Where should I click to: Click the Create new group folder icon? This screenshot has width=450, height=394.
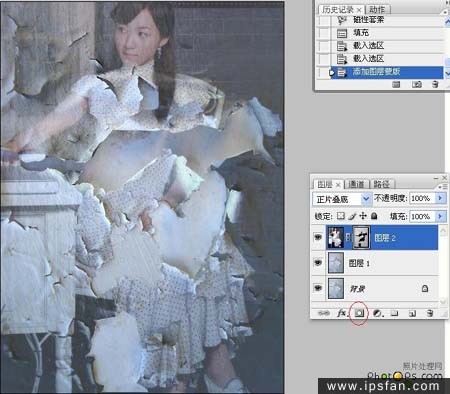395,313
